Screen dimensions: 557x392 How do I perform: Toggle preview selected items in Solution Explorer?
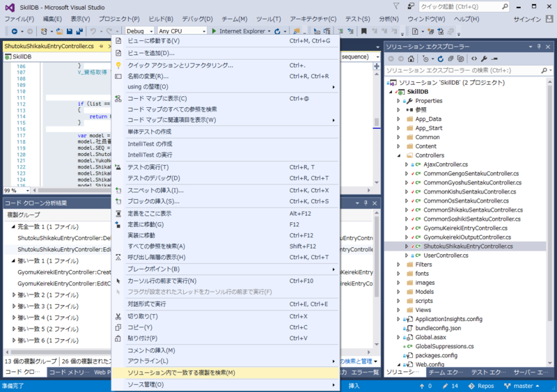pyautogui.click(x=494, y=58)
